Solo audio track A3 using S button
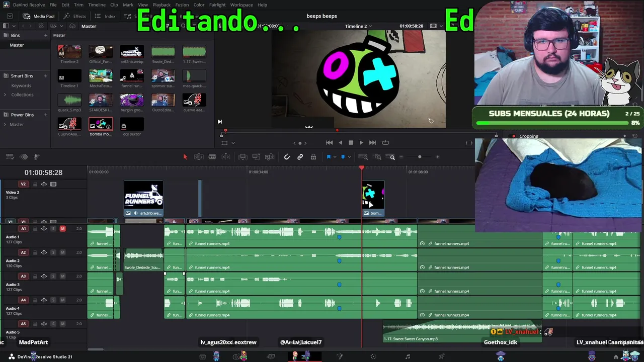Screen dimensions: 644x362 (x=53, y=276)
